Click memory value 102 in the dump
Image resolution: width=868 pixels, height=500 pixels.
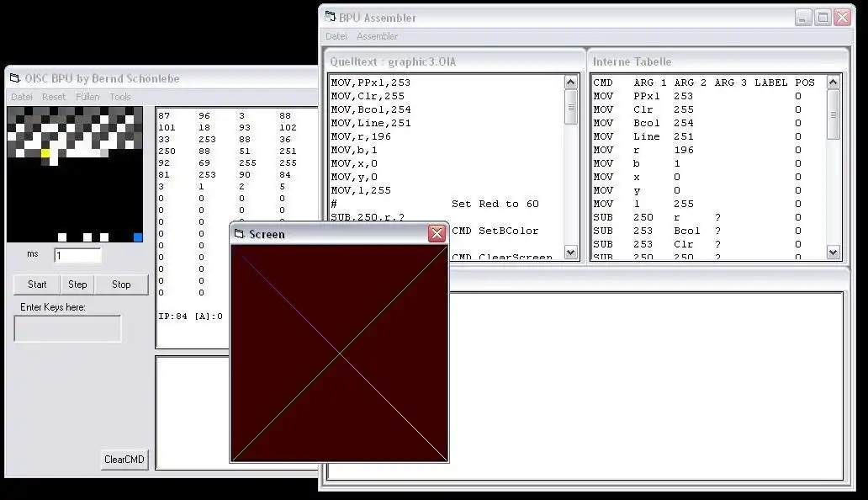point(288,127)
